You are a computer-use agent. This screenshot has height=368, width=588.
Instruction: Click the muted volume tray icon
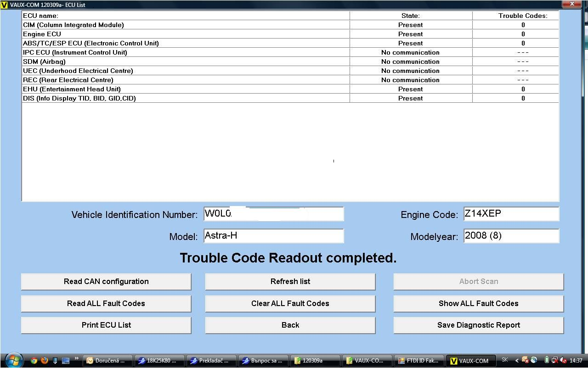(x=563, y=361)
